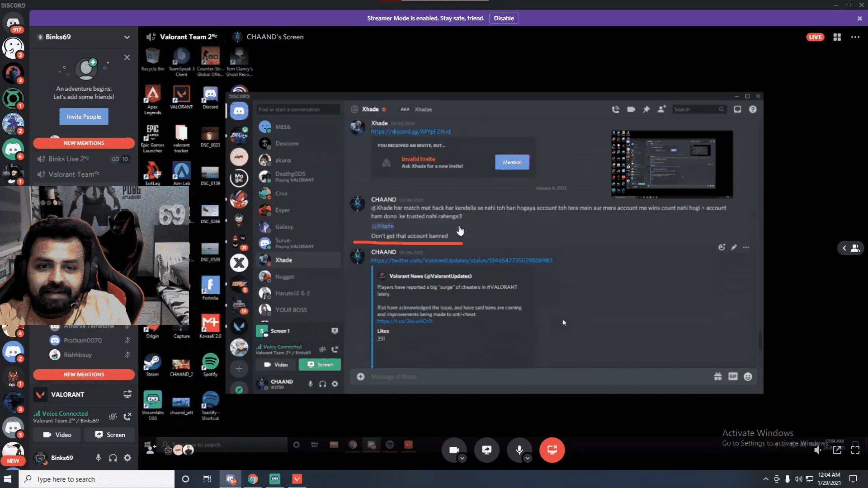Open Discord on the Windows taskbar
Image resolution: width=868 pixels, height=488 pixels.
[x=231, y=479]
